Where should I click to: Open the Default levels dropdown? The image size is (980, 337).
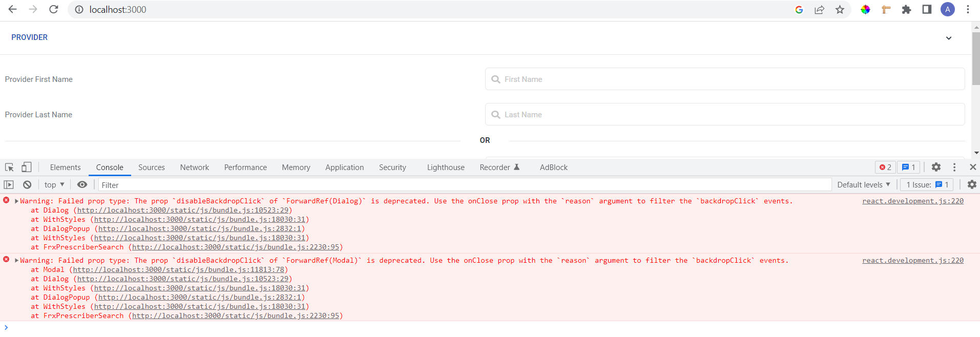click(x=863, y=185)
